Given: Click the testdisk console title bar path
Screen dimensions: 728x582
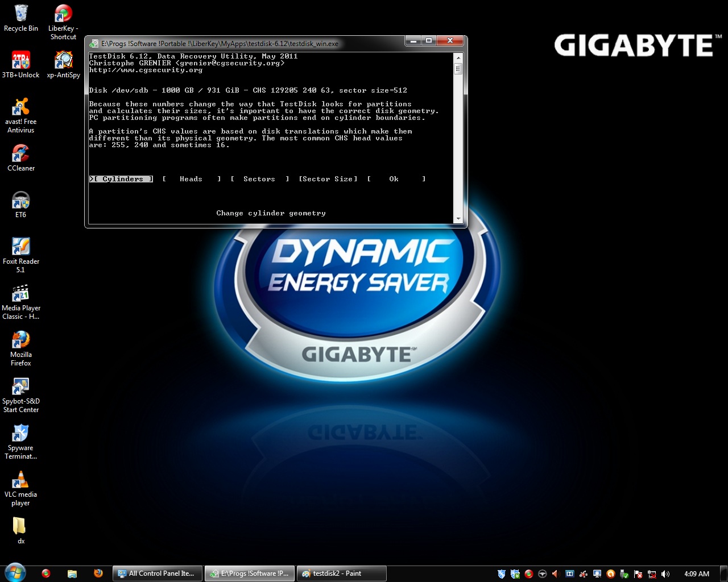Looking at the screenshot, I should 220,43.
